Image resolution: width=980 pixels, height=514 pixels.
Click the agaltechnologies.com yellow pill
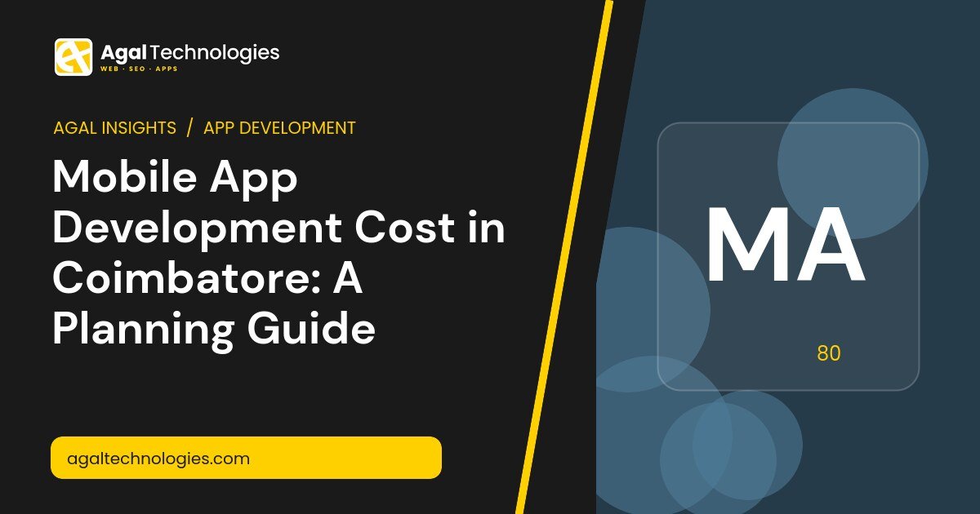(246, 458)
